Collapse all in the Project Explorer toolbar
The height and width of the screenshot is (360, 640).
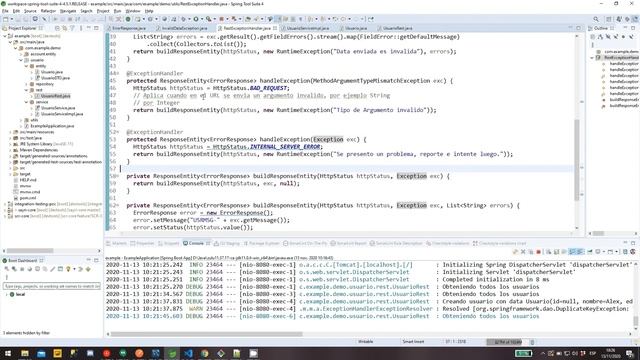(x=57, y=28)
